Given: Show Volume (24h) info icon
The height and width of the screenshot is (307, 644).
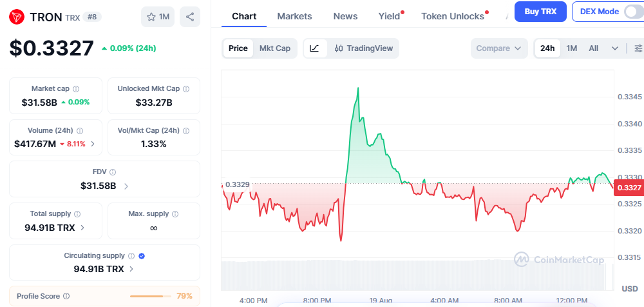Looking at the screenshot, I should 80,130.
